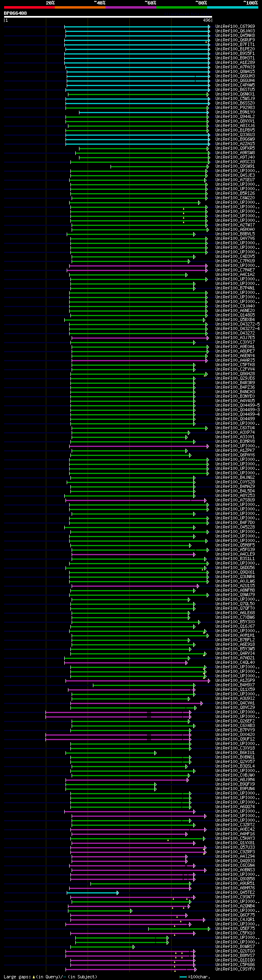Click the orange ~40% identity legend segment
Screen dimensions: 262x980
coord(80,7)
